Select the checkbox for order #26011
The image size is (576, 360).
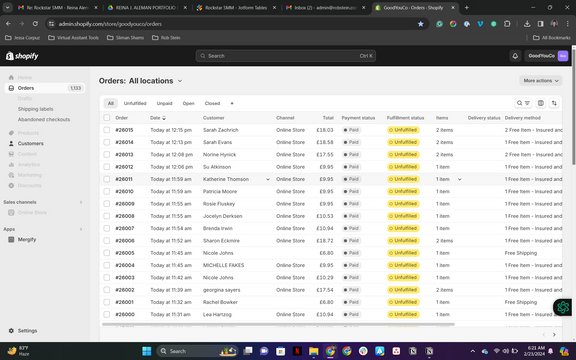pyautogui.click(x=107, y=179)
